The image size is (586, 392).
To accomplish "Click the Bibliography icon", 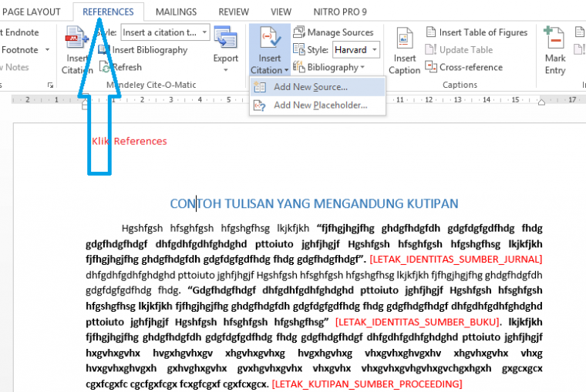I will coord(299,67).
